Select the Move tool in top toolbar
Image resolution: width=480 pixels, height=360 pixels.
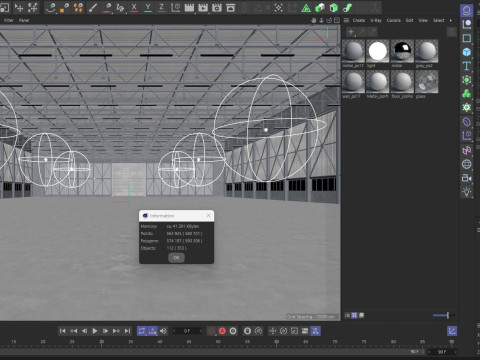coord(19,8)
